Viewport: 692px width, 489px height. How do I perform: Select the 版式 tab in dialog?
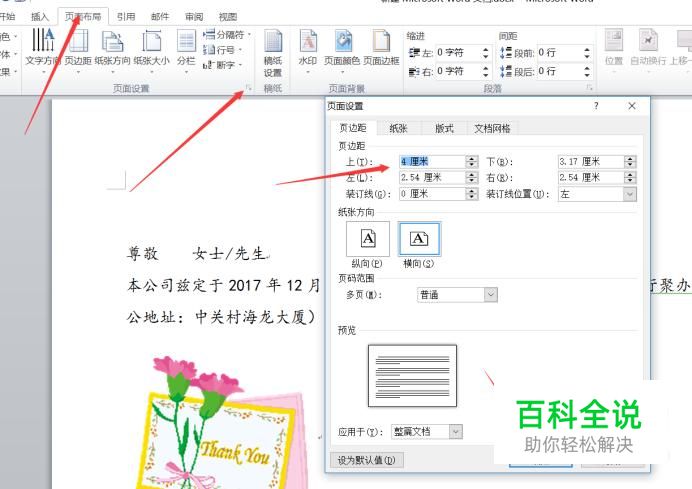(x=444, y=128)
